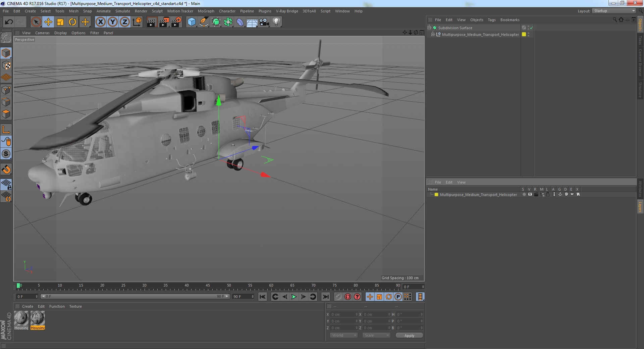Screen dimensions: 644x349
Task: Render to Picture Viewer
Action: coord(164,22)
